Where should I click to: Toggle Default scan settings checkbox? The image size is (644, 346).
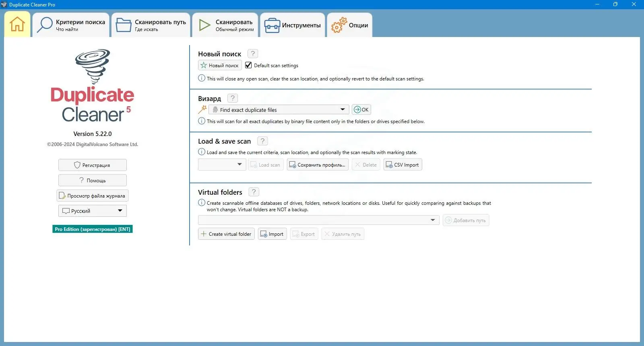pos(248,65)
